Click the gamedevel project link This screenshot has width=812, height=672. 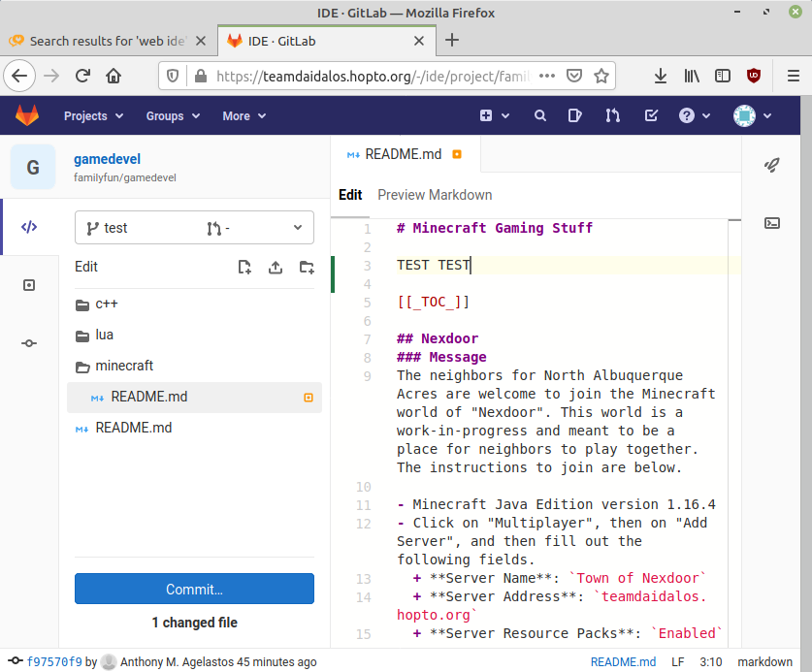[107, 159]
